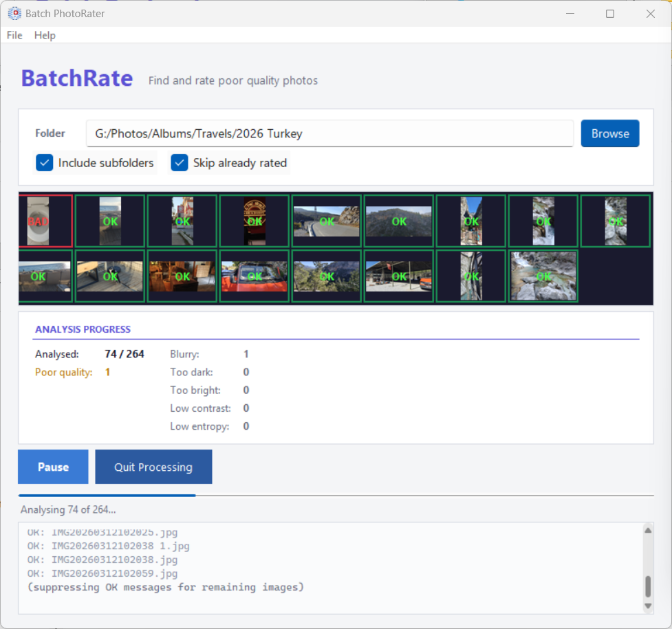Click into the Folder path field
Image resolution: width=672 pixels, height=629 pixels.
[x=329, y=133]
